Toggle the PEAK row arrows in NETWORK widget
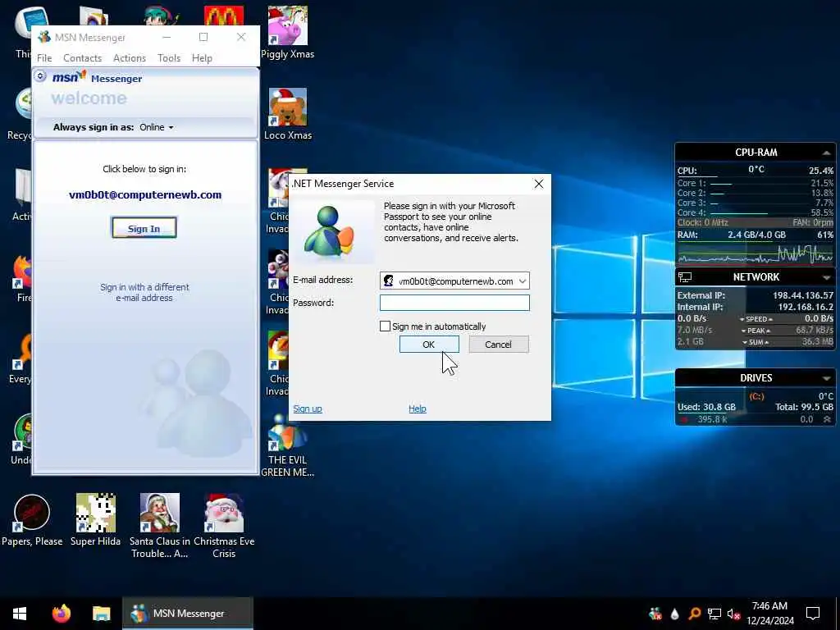 click(756, 331)
